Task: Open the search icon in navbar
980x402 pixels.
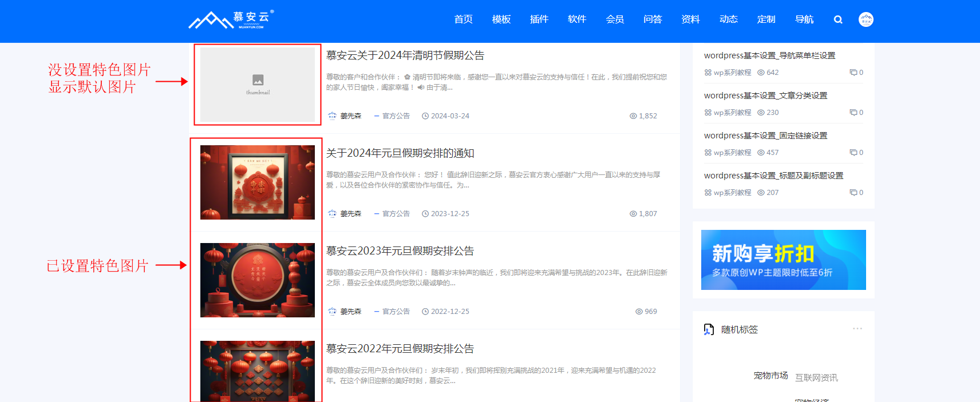Action: 838,19
